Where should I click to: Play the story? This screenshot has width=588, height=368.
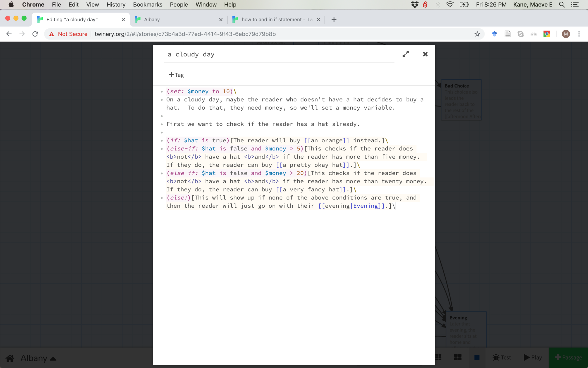point(533,357)
